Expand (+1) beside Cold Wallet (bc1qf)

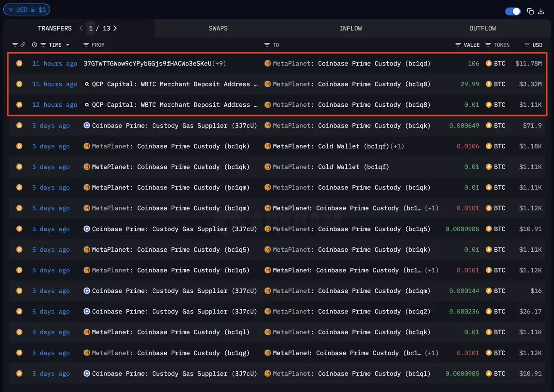pyautogui.click(x=397, y=146)
